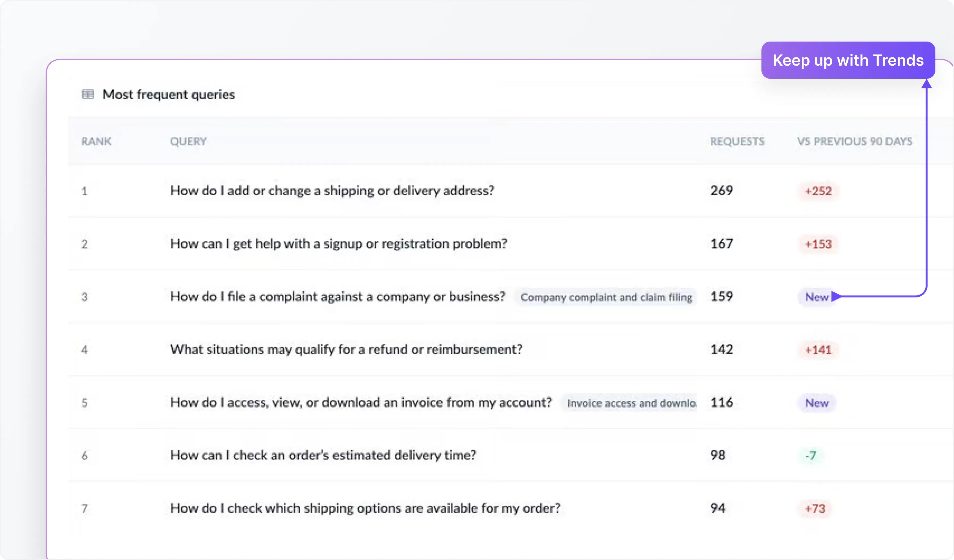Image resolution: width=954 pixels, height=560 pixels.
Task: Click the 116 requests value
Action: click(722, 402)
